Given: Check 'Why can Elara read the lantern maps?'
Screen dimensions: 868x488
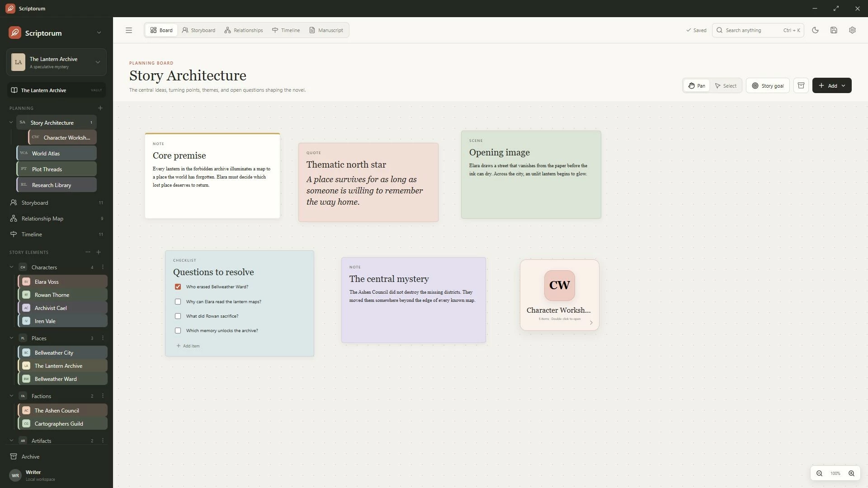Looking at the screenshot, I should coord(178,302).
